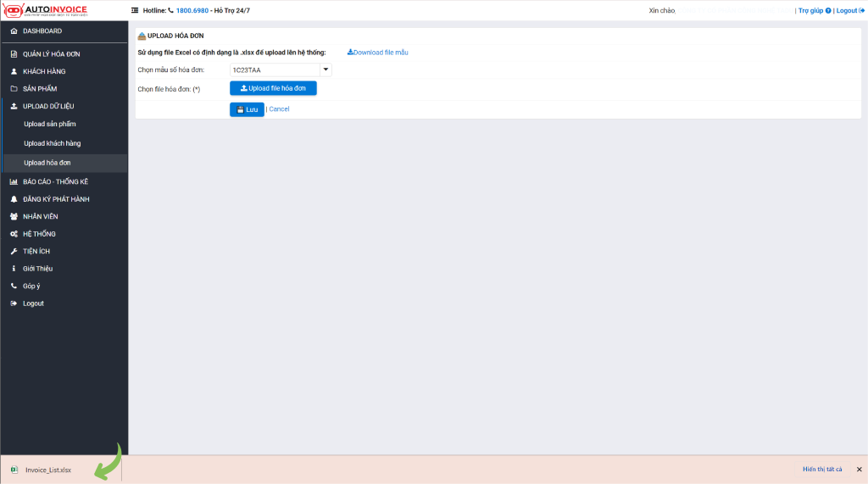
Task: Click Download file mẫu link
Action: point(377,52)
